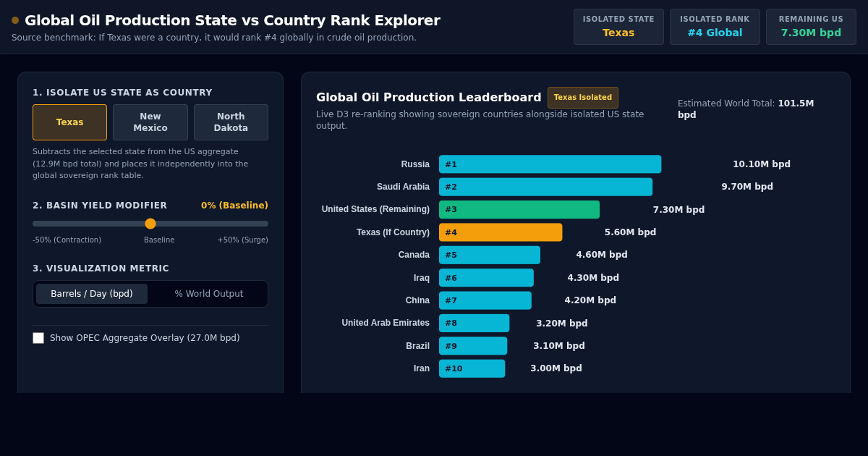
Task: Click the Isolated State Texas card
Action: click(x=618, y=27)
